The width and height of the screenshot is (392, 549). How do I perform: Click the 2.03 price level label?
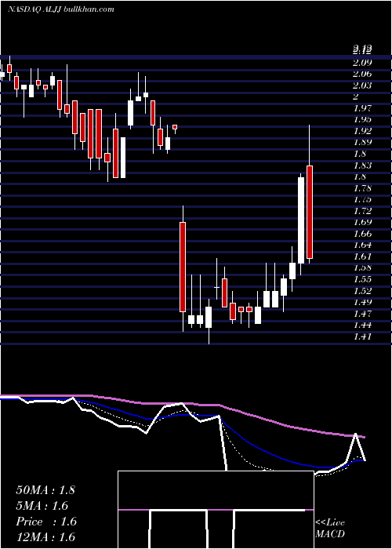362,85
